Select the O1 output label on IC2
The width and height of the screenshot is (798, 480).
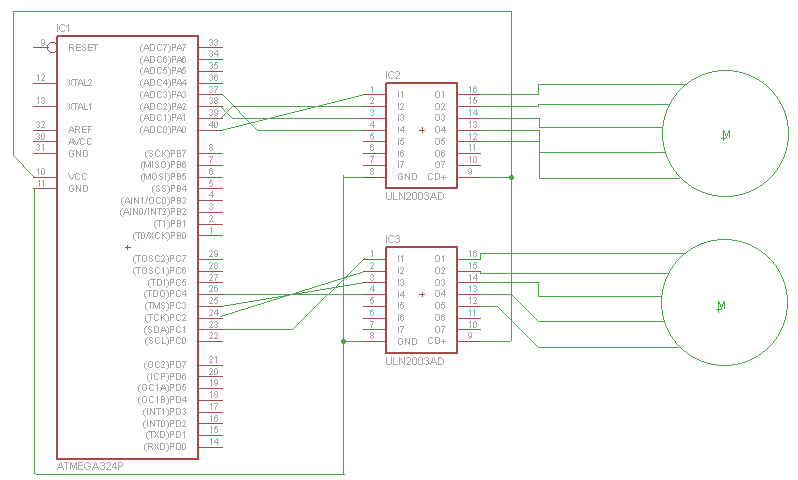tap(440, 95)
